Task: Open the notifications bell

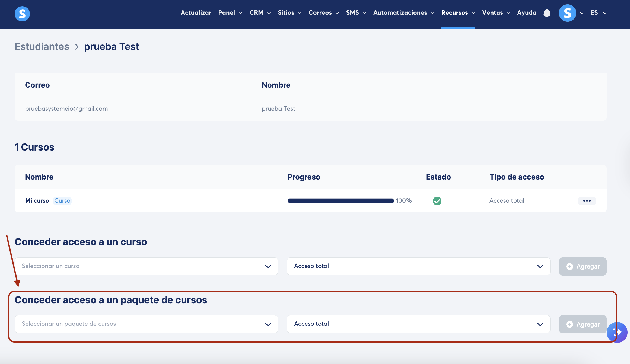Action: 547,13
